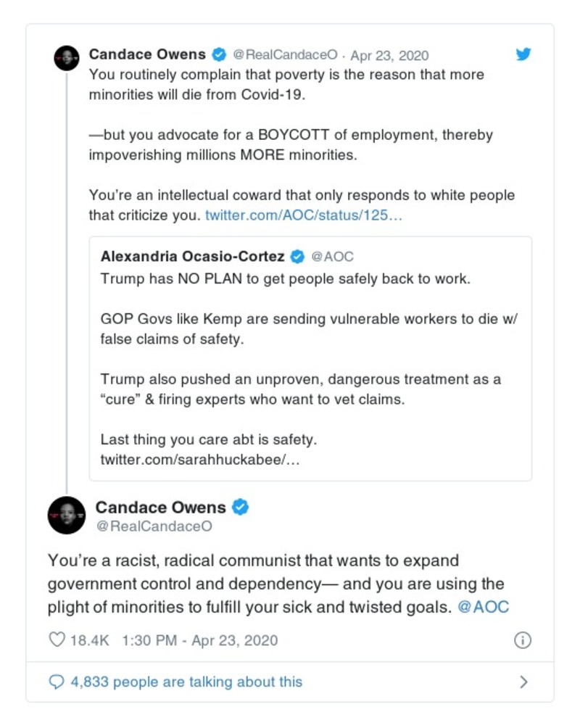Click verified badge beside Alexandria Ocasio-Cortez
Image resolution: width=580 pixels, height=728 pixels.
coord(297,257)
